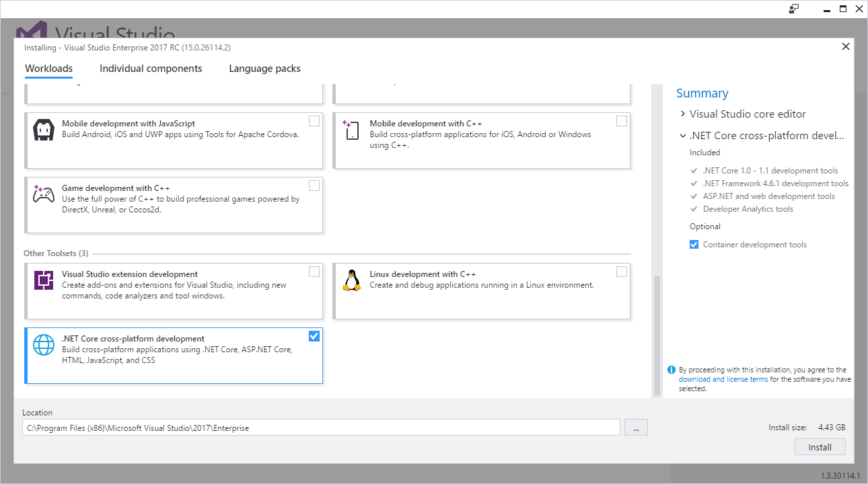This screenshot has width=868, height=484.
Task: Click the Visual Studio logo in background window
Action: click(32, 30)
